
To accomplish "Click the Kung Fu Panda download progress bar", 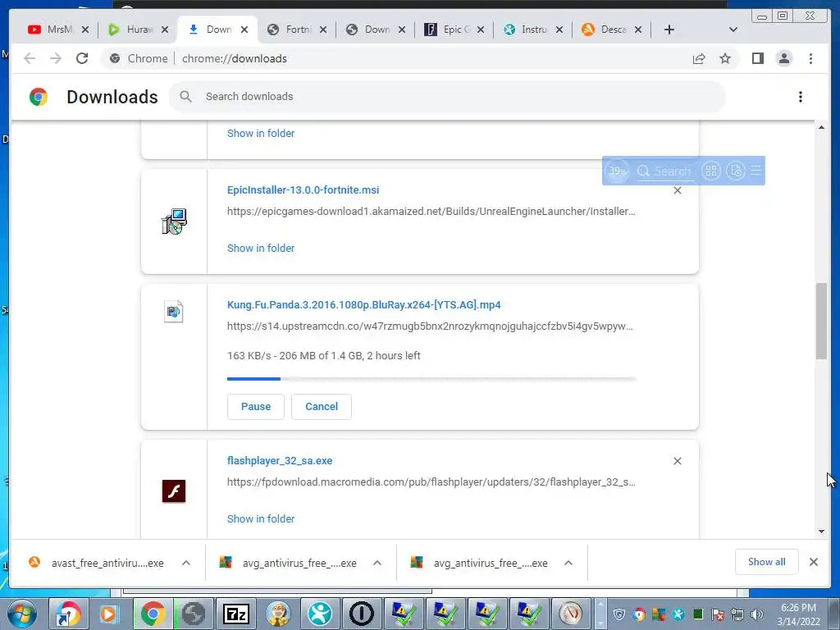I will (x=431, y=379).
